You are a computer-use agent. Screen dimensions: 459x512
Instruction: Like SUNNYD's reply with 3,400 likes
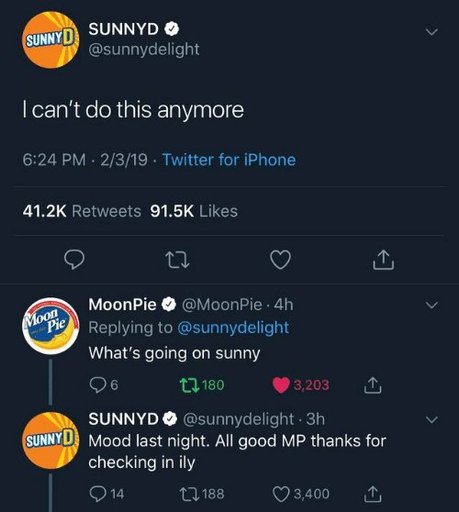tap(301, 494)
